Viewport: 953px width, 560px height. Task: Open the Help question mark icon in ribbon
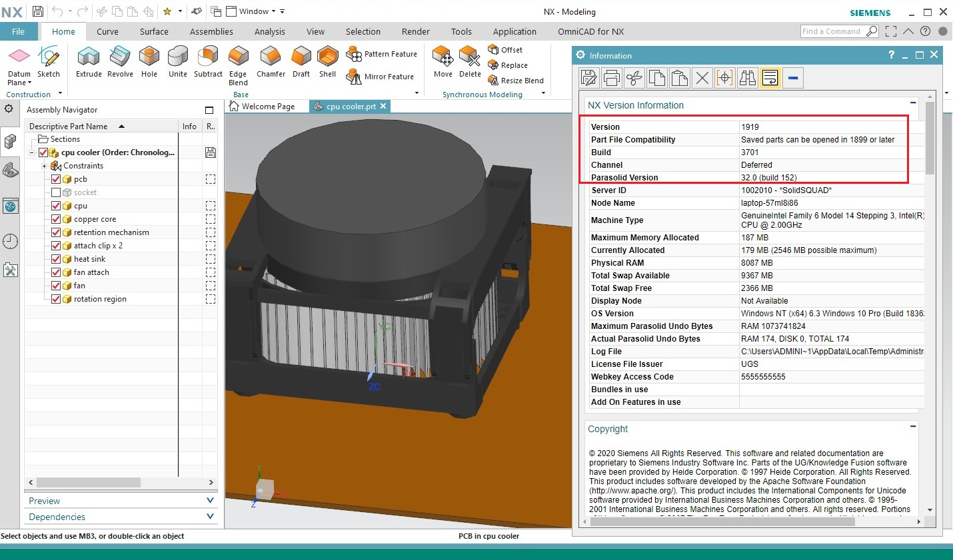point(925,31)
